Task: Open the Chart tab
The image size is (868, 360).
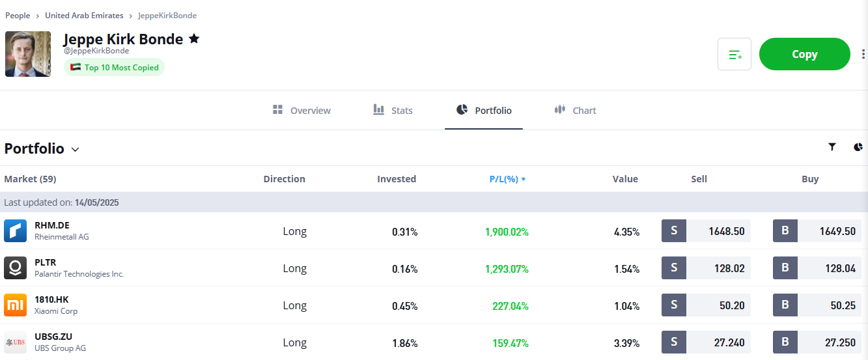Action: click(575, 110)
